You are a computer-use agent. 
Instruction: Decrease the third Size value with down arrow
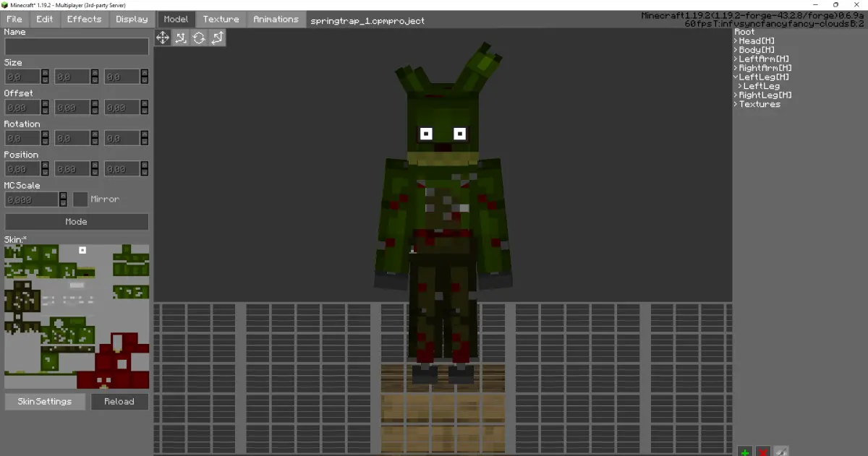(145, 80)
